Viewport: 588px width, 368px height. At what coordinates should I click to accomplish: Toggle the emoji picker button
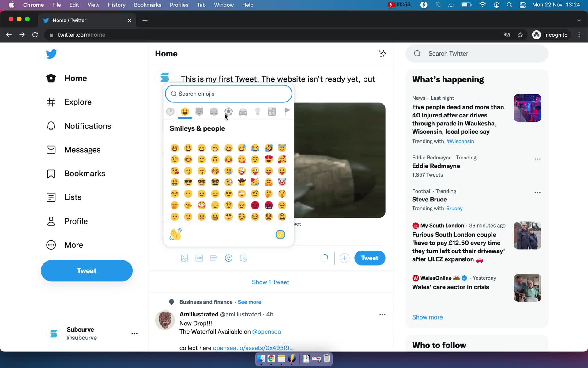point(228,258)
